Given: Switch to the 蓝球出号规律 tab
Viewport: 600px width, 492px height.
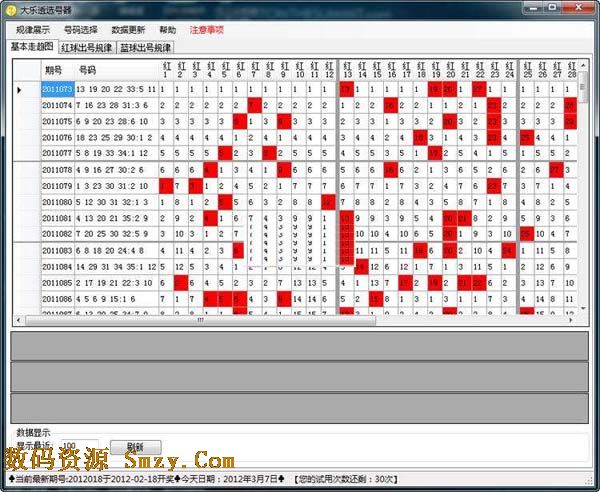Looking at the screenshot, I should pyautogui.click(x=145, y=47).
